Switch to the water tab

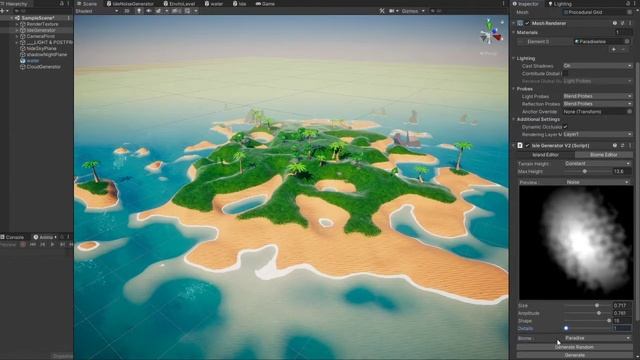pos(214,4)
